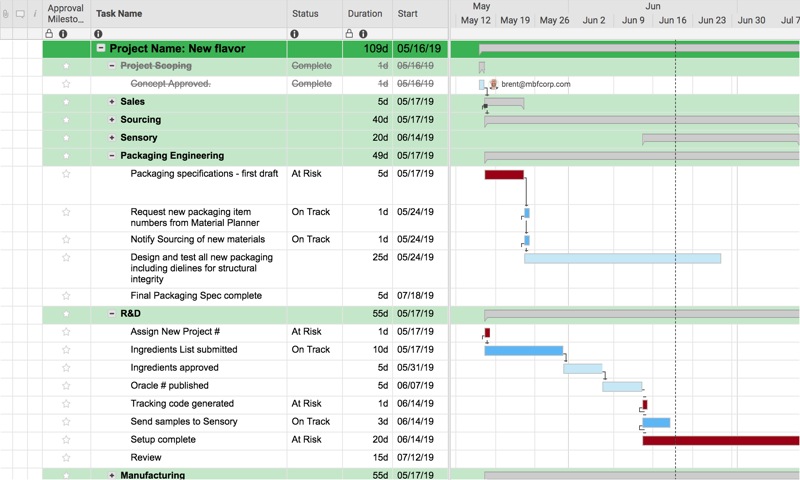Click red Setup complete Gantt bar
800x480 pixels.
(720, 440)
